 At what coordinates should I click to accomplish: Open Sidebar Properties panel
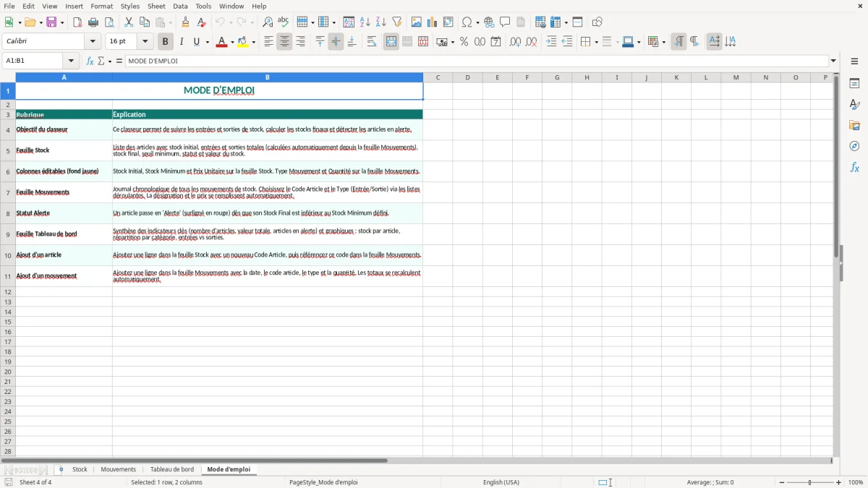pos(854,84)
